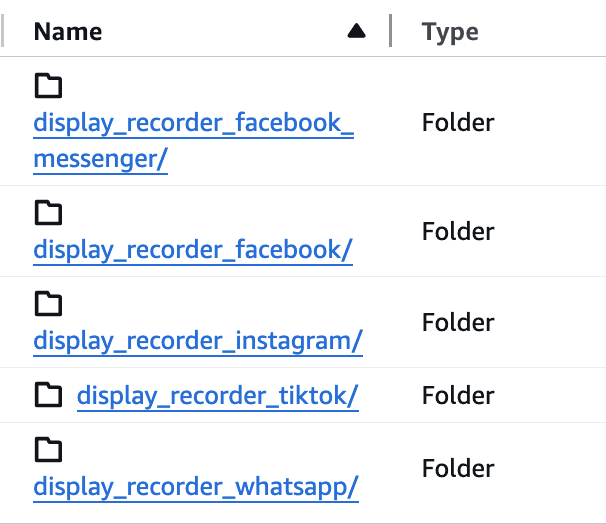This screenshot has width=606, height=524.
Task: Open the display_recorder_whatsapp/ folder link
Action: click(196, 488)
